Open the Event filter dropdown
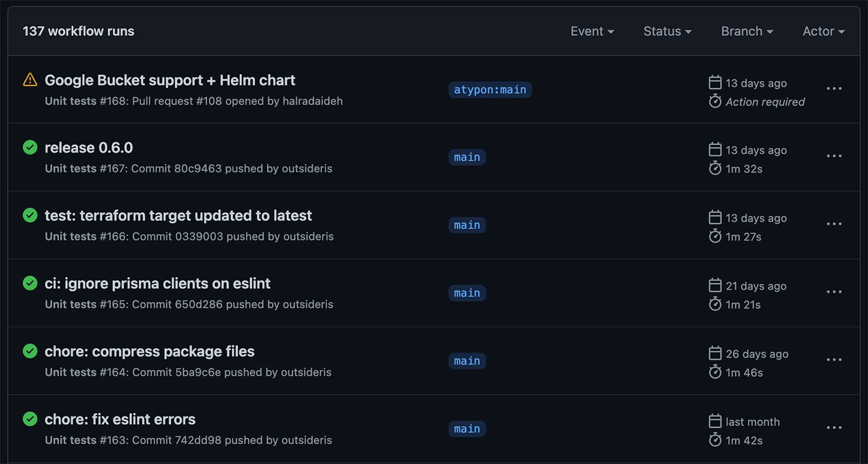Image resolution: width=868 pixels, height=464 pixels. click(592, 31)
